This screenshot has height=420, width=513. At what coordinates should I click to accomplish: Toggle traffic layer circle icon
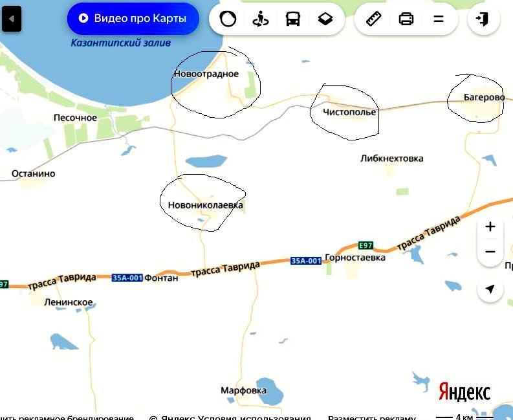[x=228, y=19]
